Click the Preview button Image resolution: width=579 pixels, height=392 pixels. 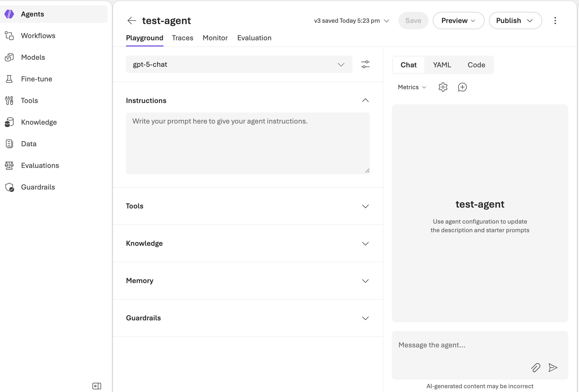[x=458, y=21]
